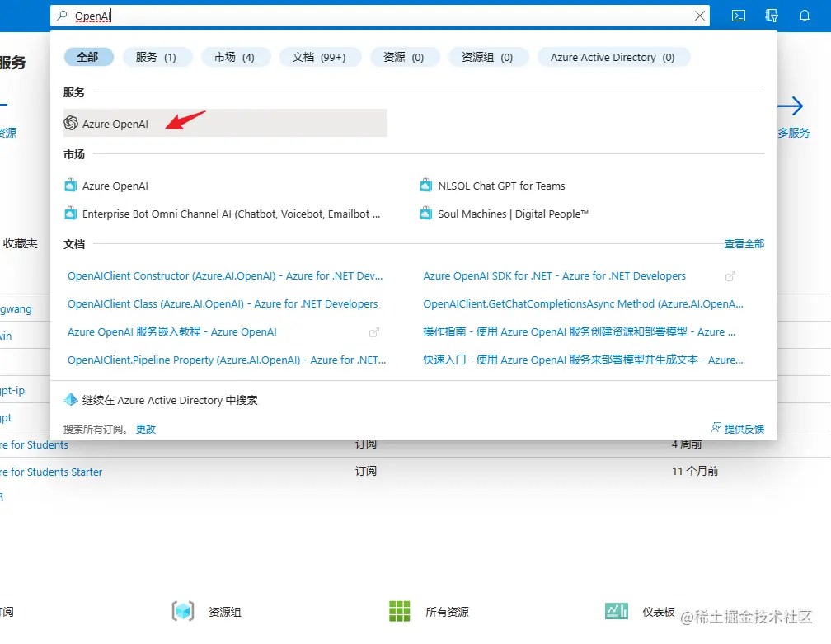This screenshot has width=831, height=644.
Task: Open Azure OpenAI 服务嵌入教程 link
Action: coord(171,332)
